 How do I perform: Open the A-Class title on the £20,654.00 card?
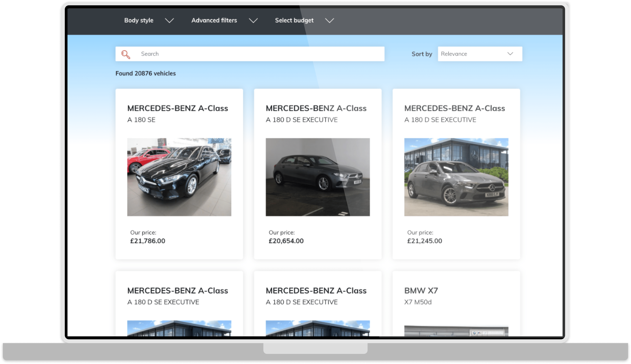[x=316, y=108]
